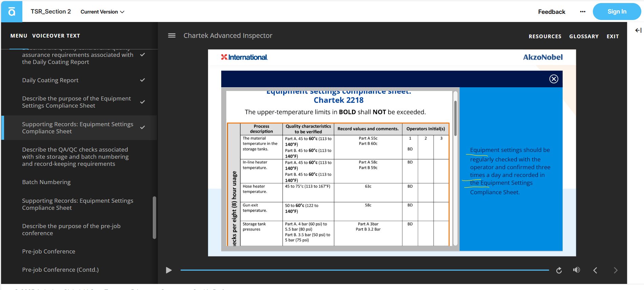Screen dimensions: 644x290
Task: Collapse the side panel arrow icon
Action: coord(638,30)
